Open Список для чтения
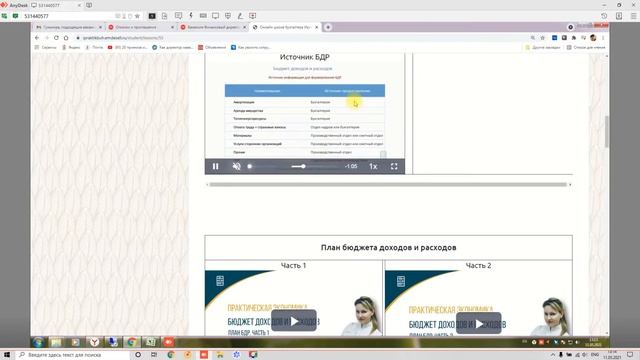The height and width of the screenshot is (360, 640). point(586,47)
